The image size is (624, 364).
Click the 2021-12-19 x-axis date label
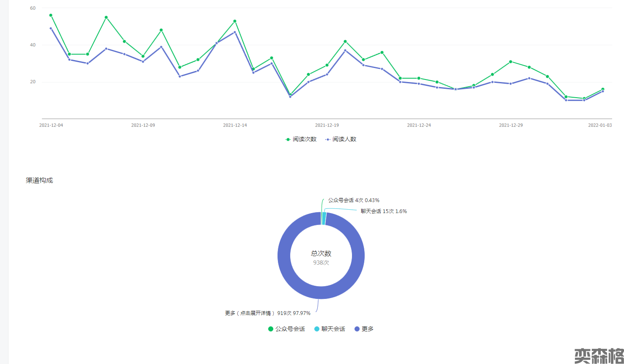click(327, 125)
